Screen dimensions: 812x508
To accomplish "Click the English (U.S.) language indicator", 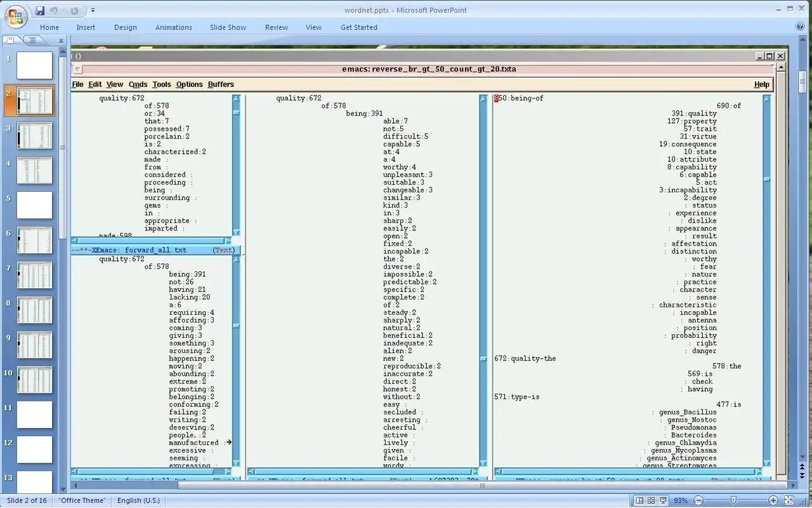I will [x=138, y=500].
